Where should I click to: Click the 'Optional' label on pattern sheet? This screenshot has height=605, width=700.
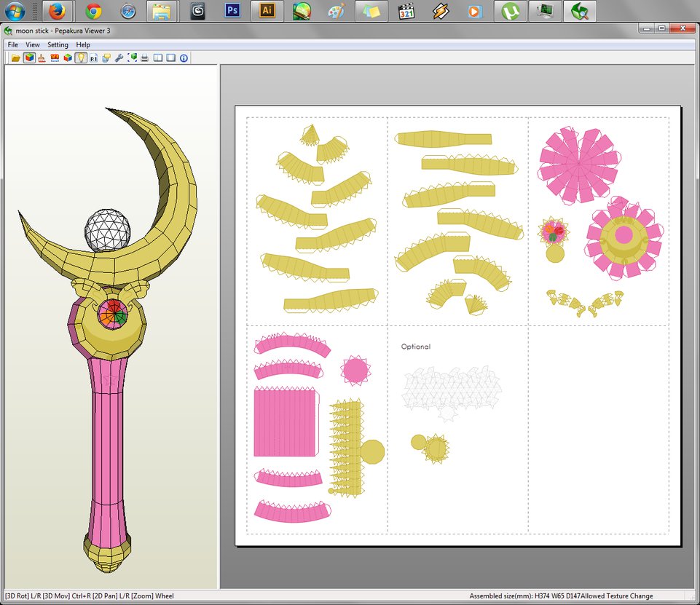click(416, 347)
